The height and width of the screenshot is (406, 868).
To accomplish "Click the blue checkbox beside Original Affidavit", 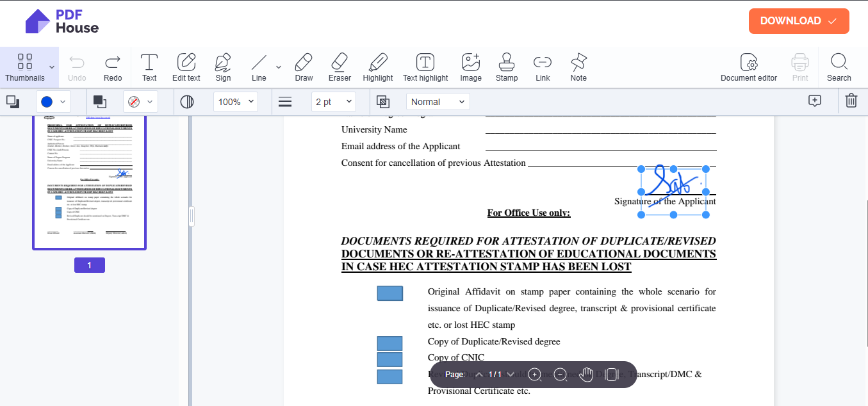I will pos(390,293).
